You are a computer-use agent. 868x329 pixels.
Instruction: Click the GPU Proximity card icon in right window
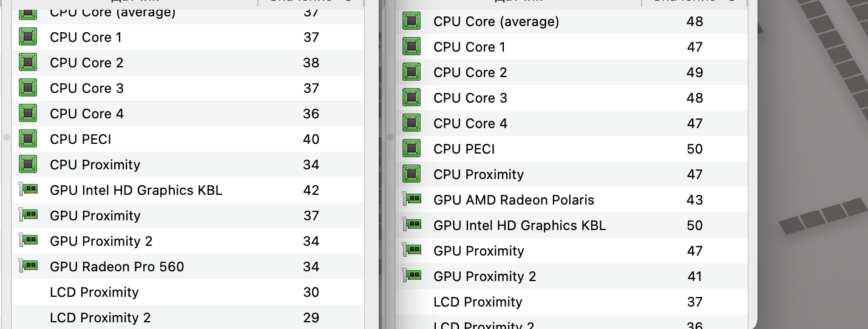412,251
